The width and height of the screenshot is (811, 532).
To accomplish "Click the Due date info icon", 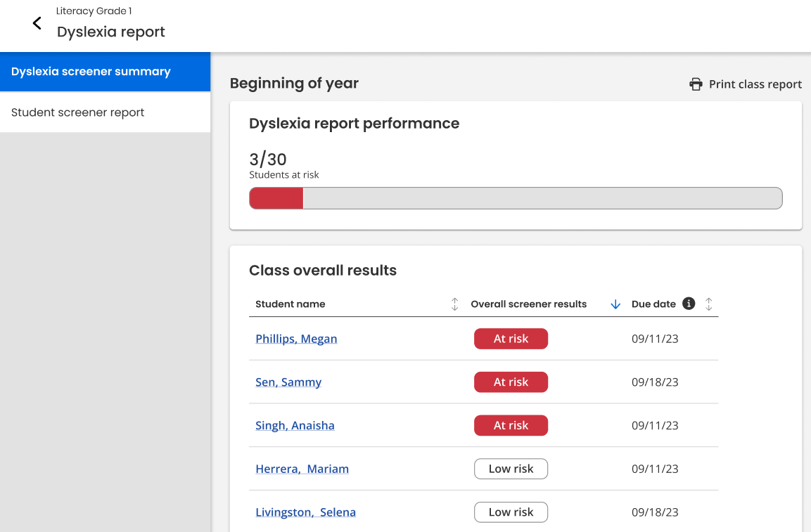I will click(689, 304).
